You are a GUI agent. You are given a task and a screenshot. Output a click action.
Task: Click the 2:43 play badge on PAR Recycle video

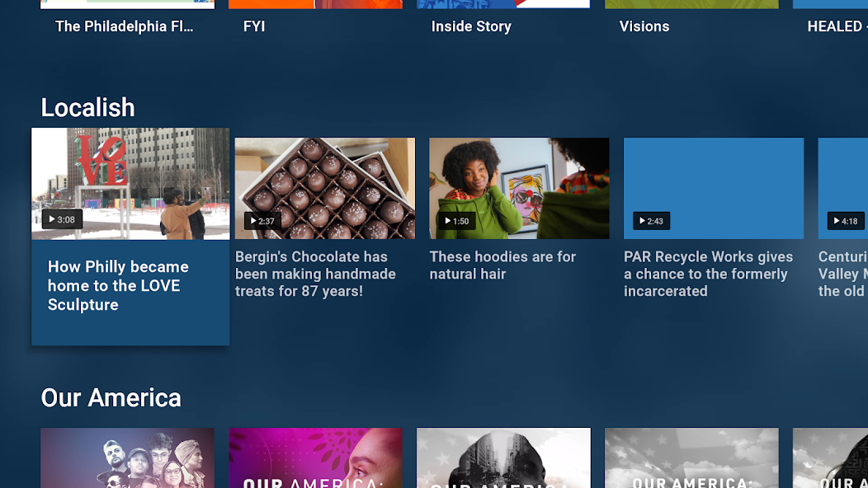[651, 221]
